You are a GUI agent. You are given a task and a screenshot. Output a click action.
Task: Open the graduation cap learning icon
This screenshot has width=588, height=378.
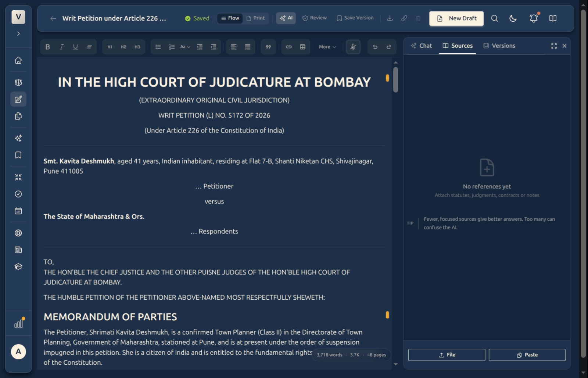click(18, 267)
